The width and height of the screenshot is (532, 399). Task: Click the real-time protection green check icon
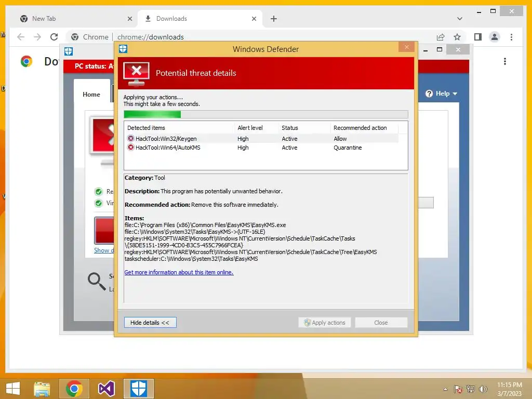tap(98, 192)
